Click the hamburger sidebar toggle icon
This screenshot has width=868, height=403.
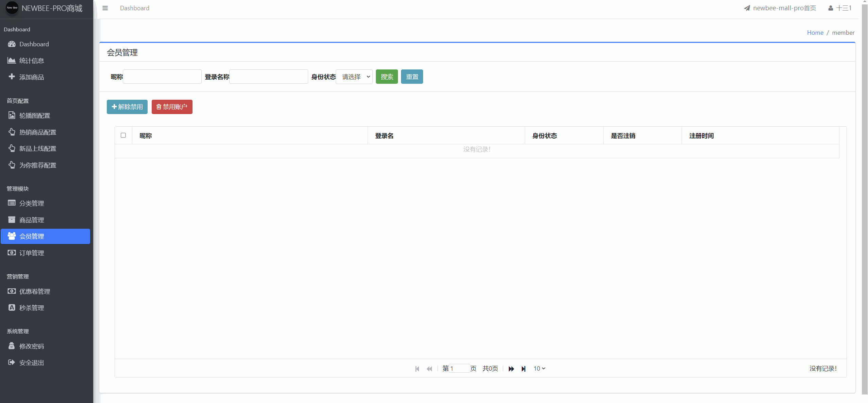[105, 8]
